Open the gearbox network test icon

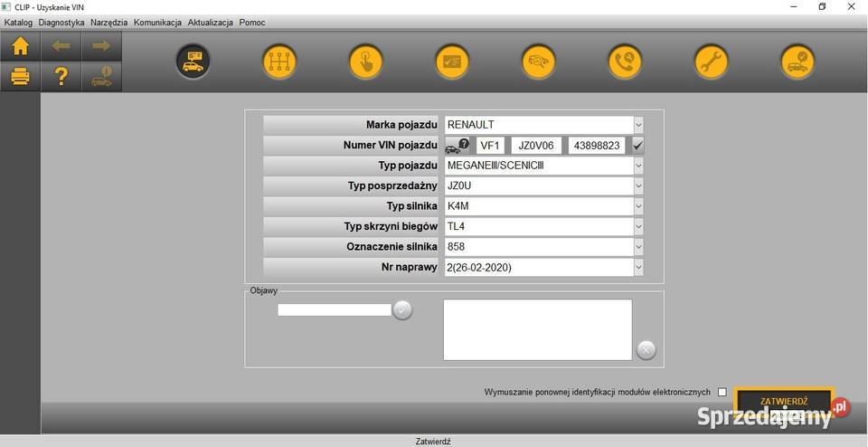(x=279, y=62)
